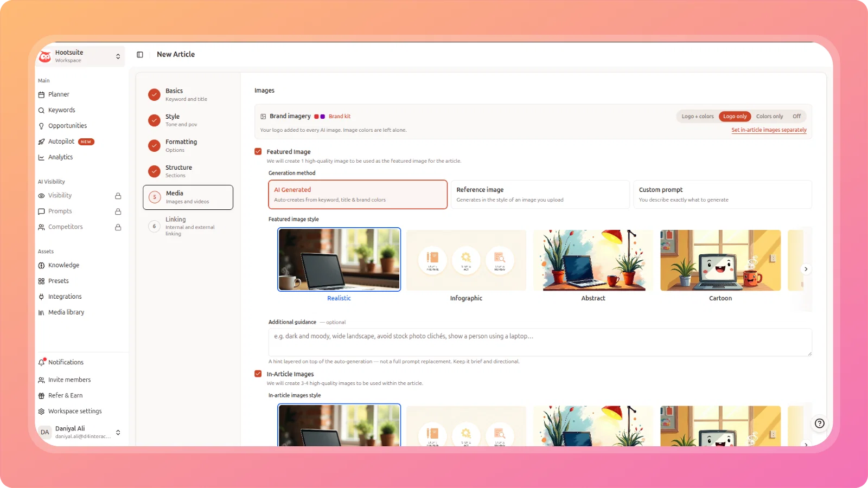Viewport: 868px width, 488px height.
Task: Select Colors only brand imagery option
Action: [769, 117]
